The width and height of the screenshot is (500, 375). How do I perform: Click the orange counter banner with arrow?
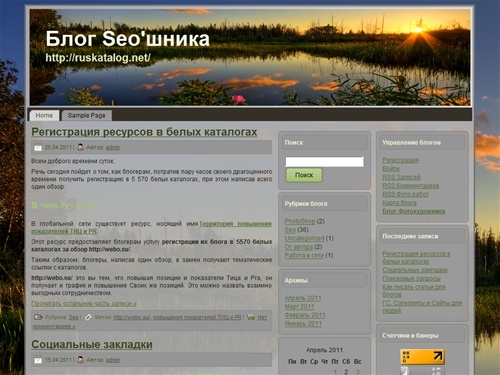point(422,357)
